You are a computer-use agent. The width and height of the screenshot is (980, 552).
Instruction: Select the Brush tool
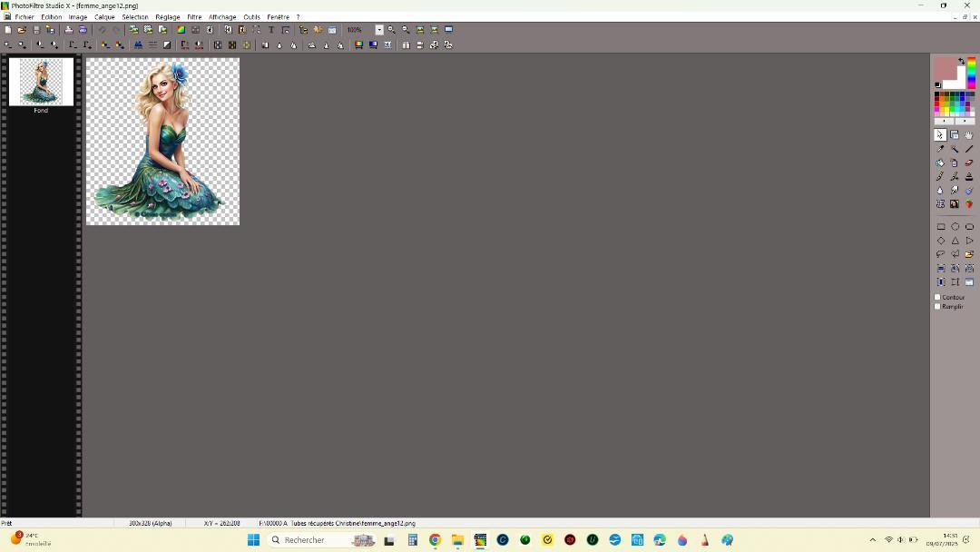(940, 176)
